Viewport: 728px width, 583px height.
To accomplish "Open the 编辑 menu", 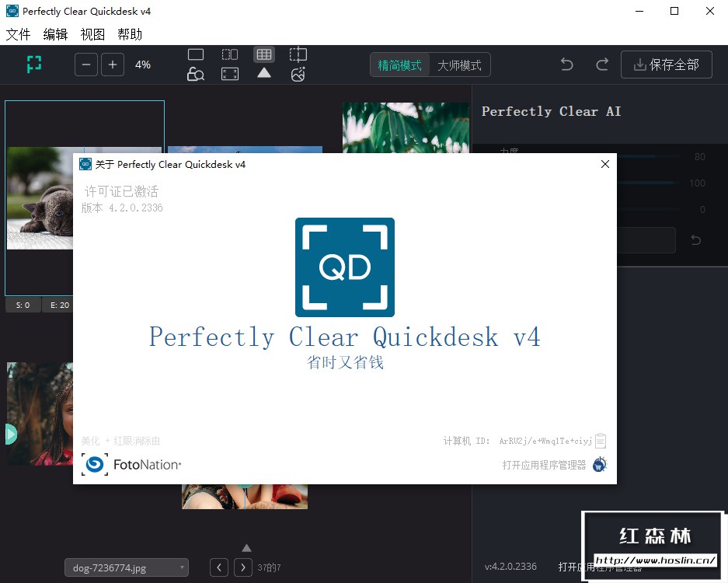I will (55, 34).
